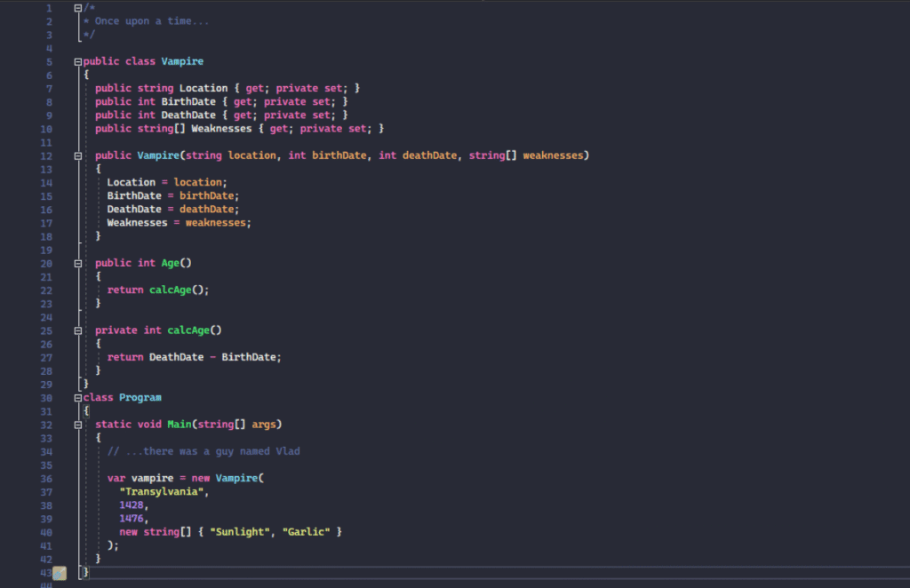Click the number 1428
Screen dimensions: 910x588
[x=132, y=505]
